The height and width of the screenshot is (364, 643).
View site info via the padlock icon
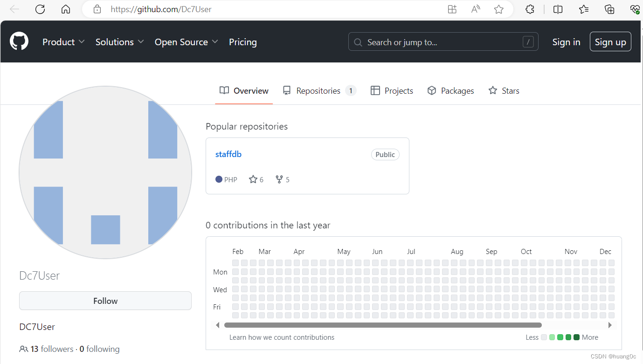pos(97,9)
